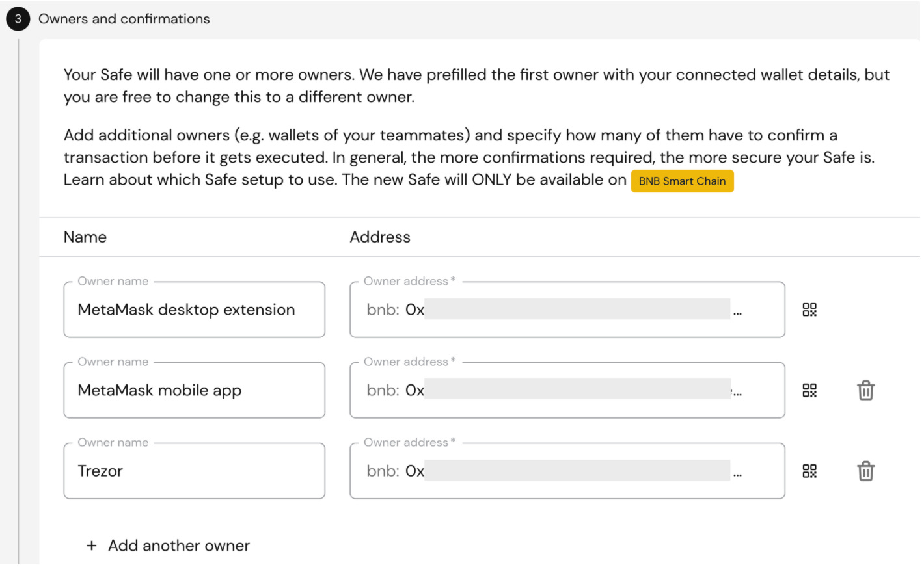Scan QR code for MetaMask desktop extension owner
924x567 pixels.
click(x=809, y=310)
